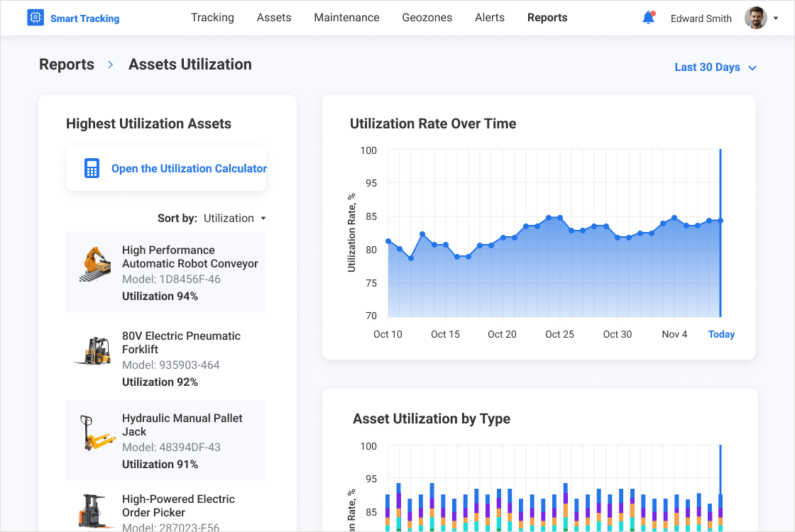Go to the Tracking tab
The image size is (795, 532).
pyautogui.click(x=212, y=18)
